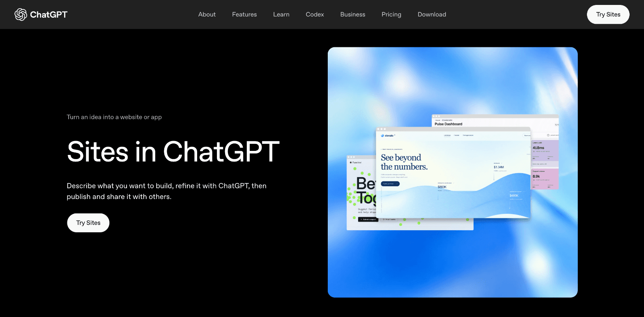The height and width of the screenshot is (317, 644).
Task: Click the $1.34M figure in the preview
Action: tap(499, 167)
